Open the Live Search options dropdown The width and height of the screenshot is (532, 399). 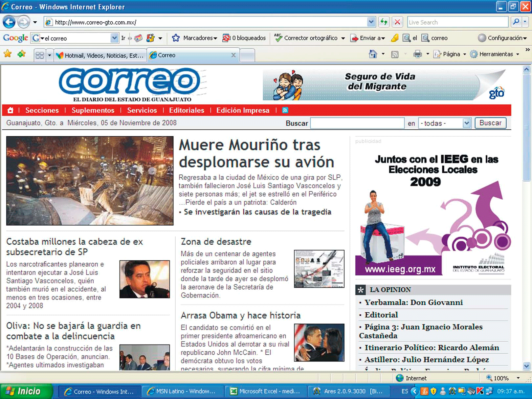coord(525,22)
